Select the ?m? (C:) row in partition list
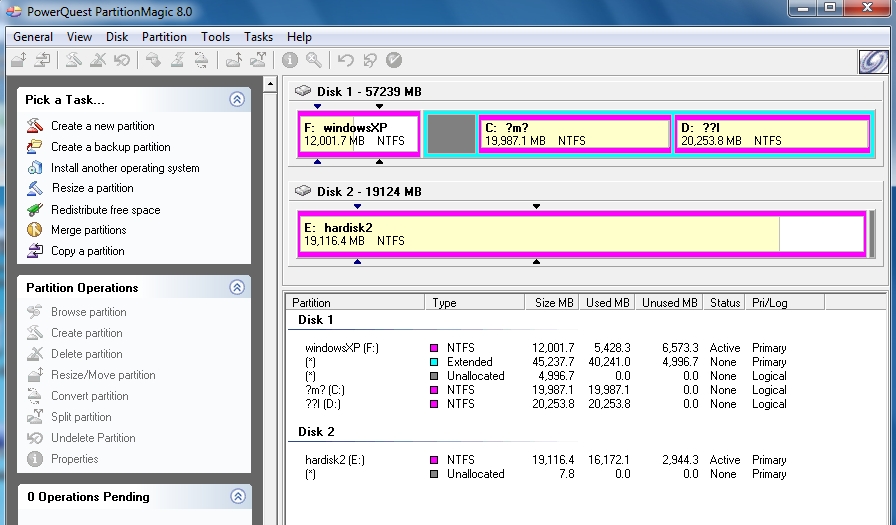 coord(546,390)
